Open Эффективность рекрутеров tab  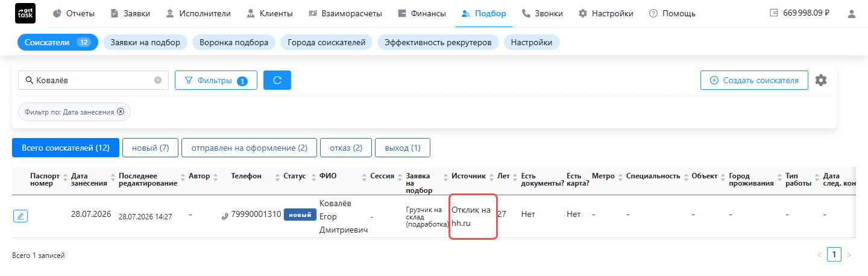click(x=438, y=42)
